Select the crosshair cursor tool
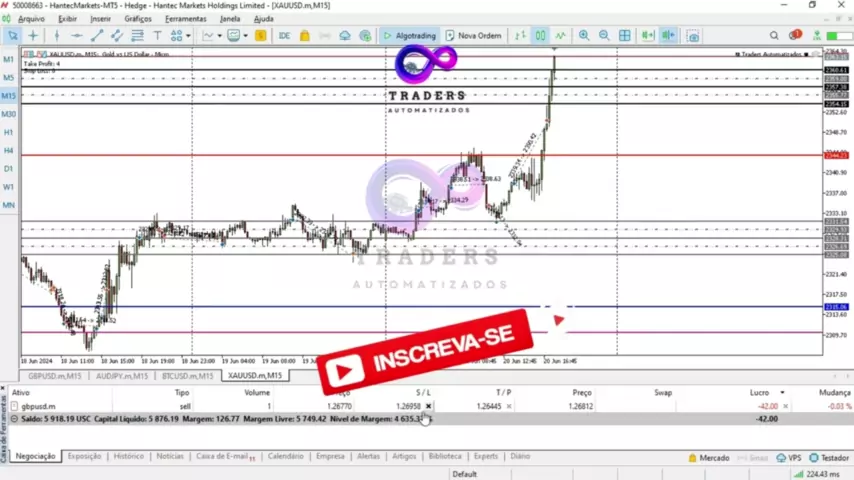This screenshot has width=854, height=480. (33, 36)
